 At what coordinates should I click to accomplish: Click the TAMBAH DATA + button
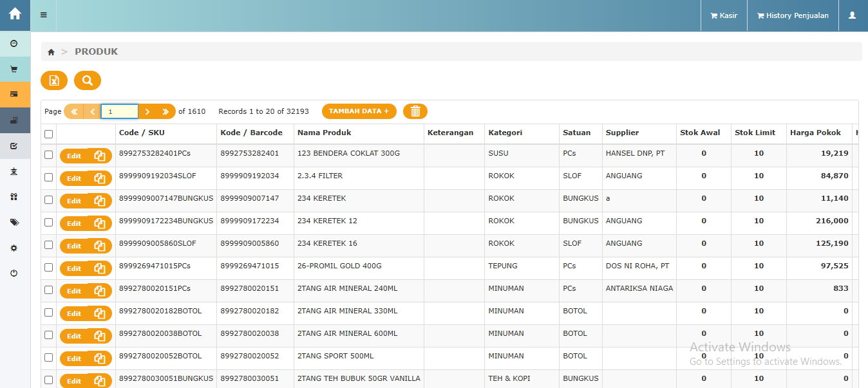359,111
